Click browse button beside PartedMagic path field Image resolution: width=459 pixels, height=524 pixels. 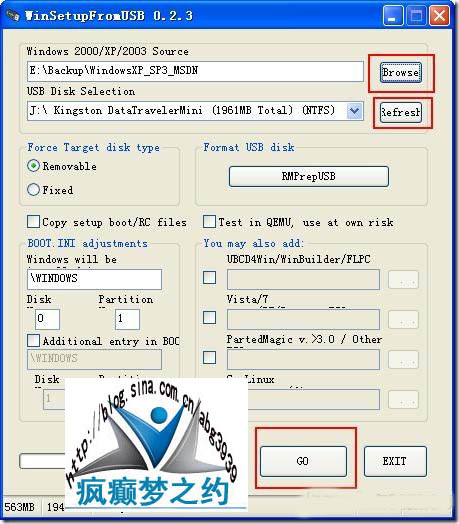tap(403, 360)
